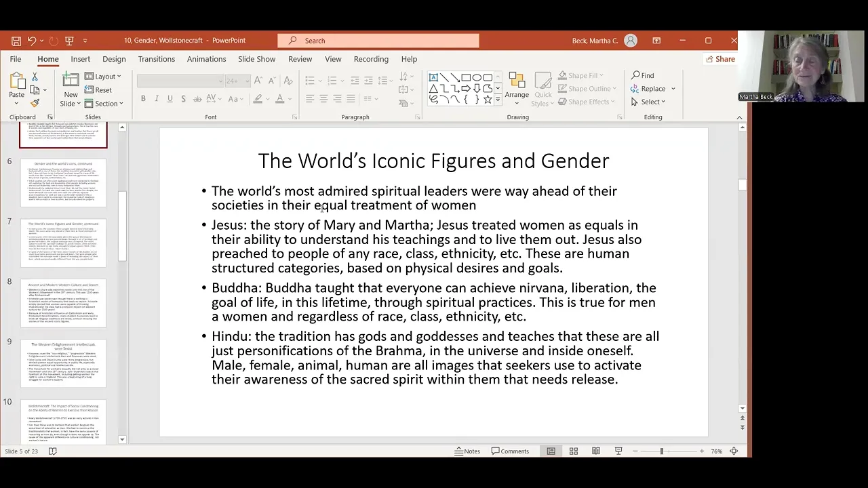Screen dimensions: 868x488
Task: Toggle text Shadow
Action: [x=183, y=99]
